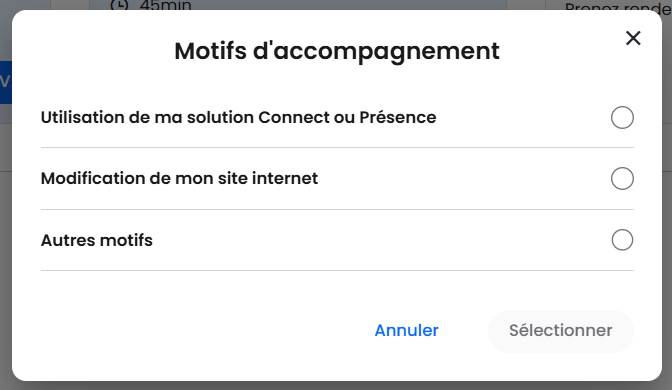Choose the Modification de mon site internet radio
Screen dimensions: 672x390
[x=622, y=178]
